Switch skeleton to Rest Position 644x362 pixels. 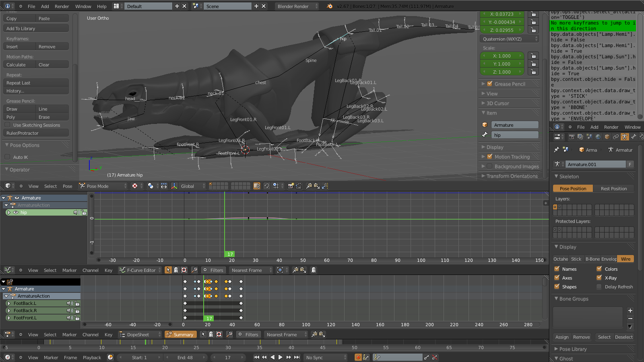(x=613, y=189)
